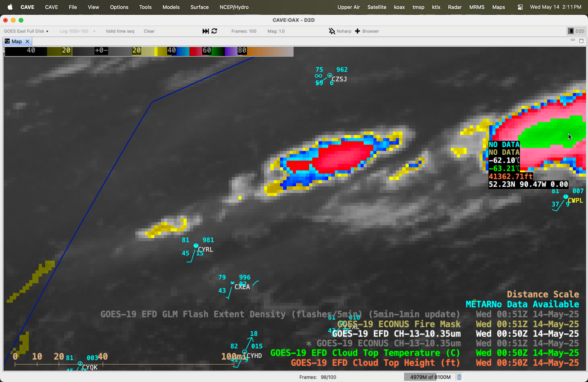588x382 pixels.
Task: Click the 52.23N 90.47W coordinate readout
Action: 528,184
